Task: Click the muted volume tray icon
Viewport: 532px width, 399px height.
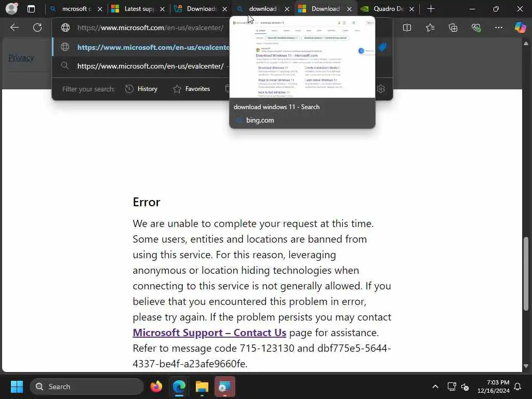Action: coord(465,387)
